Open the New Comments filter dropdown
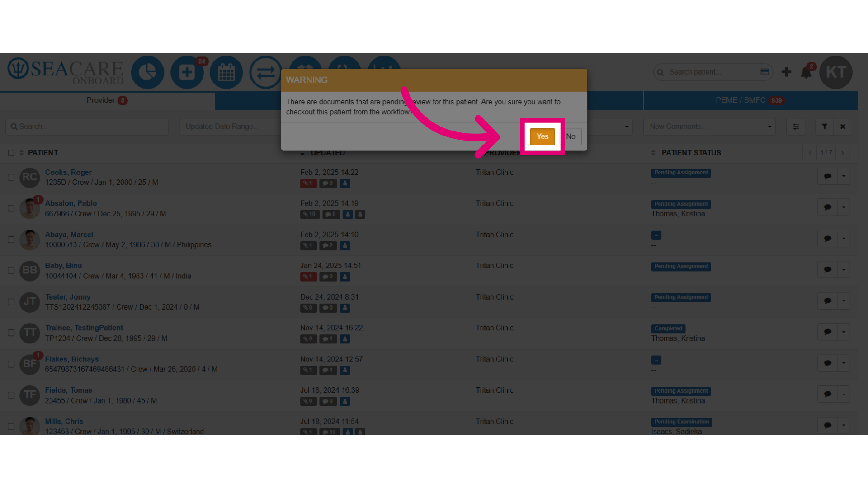This screenshot has width=868, height=488. tap(709, 127)
